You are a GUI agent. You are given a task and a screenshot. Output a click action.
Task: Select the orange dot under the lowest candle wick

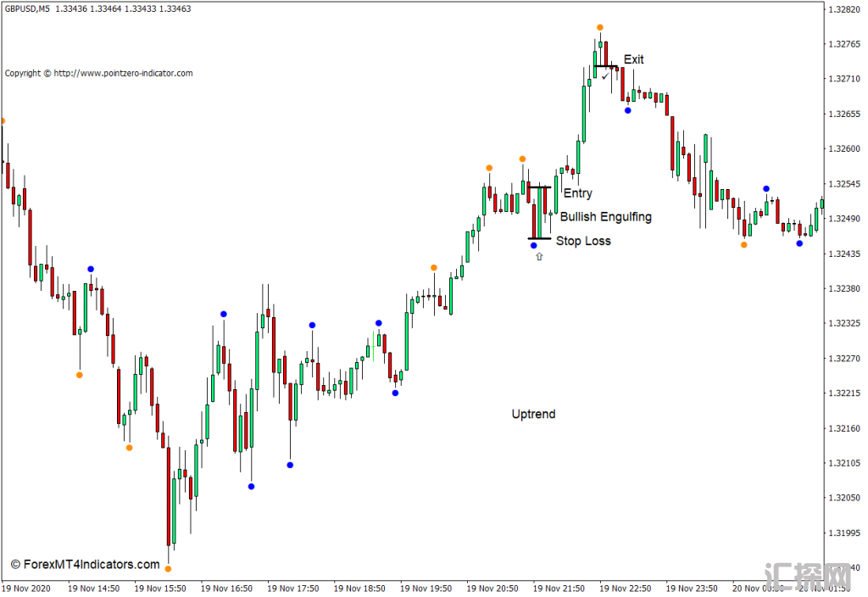click(169, 568)
